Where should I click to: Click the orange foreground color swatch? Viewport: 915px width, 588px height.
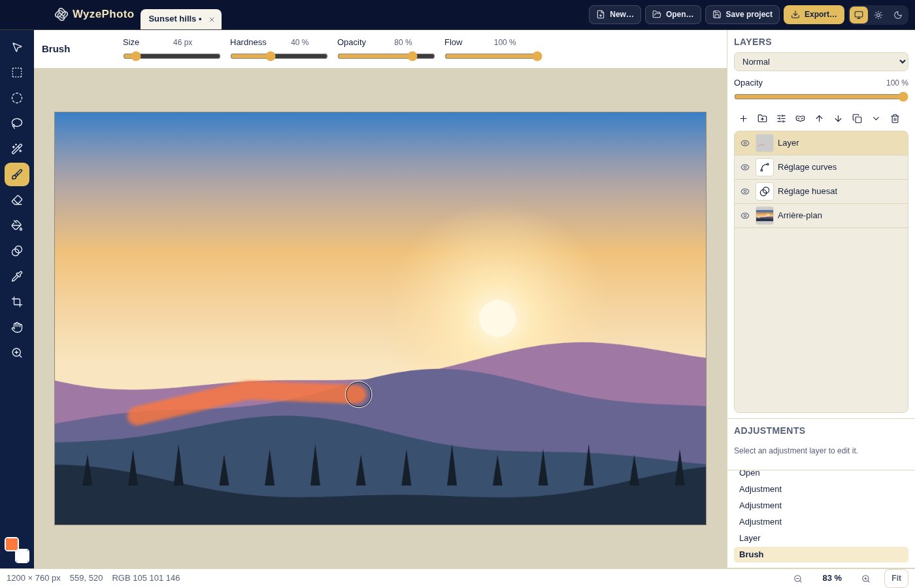[x=12, y=544]
